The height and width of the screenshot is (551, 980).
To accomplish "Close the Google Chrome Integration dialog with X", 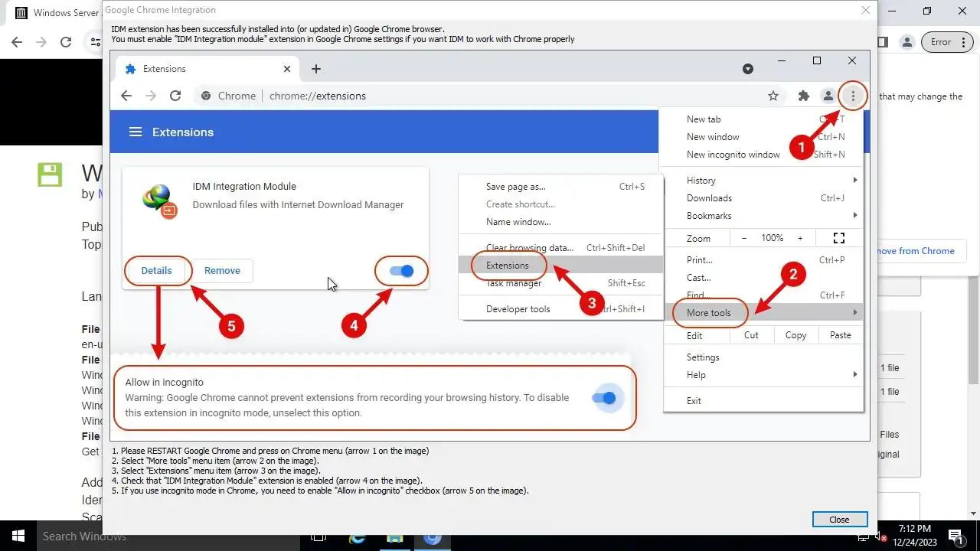I will pos(866,10).
